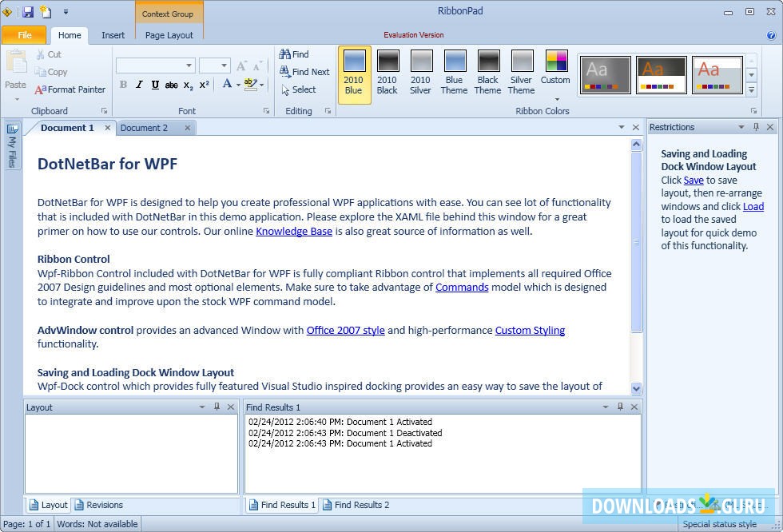Open the Office 2007 style link

[x=345, y=330]
